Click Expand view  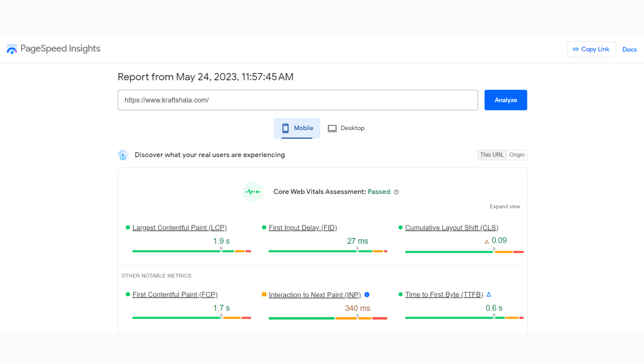(505, 206)
